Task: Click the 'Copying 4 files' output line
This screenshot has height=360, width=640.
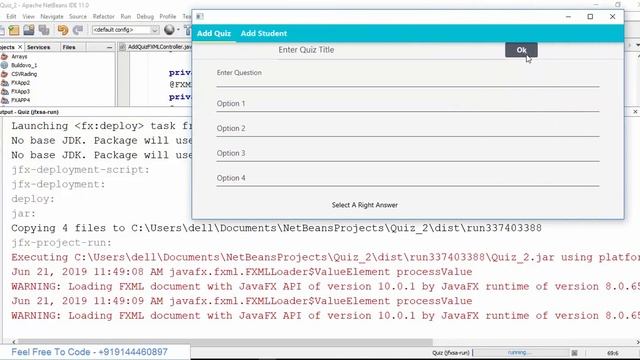Action: tap(276, 228)
